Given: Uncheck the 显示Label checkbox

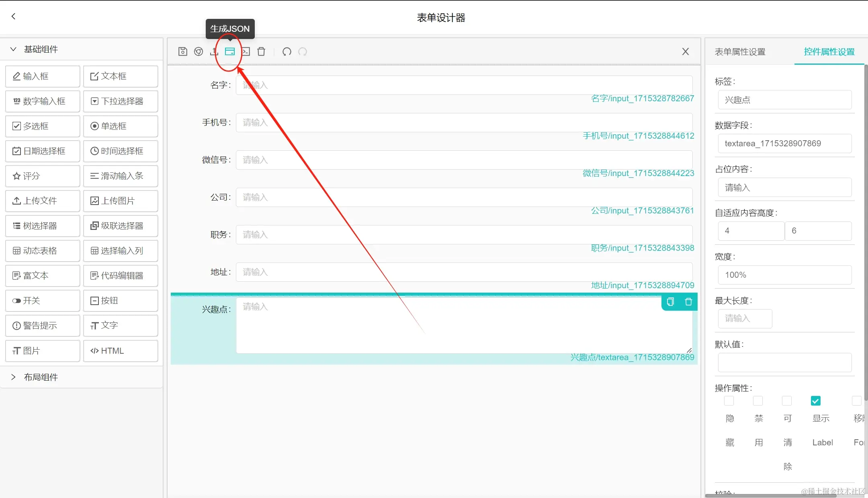Looking at the screenshot, I should pyautogui.click(x=816, y=401).
